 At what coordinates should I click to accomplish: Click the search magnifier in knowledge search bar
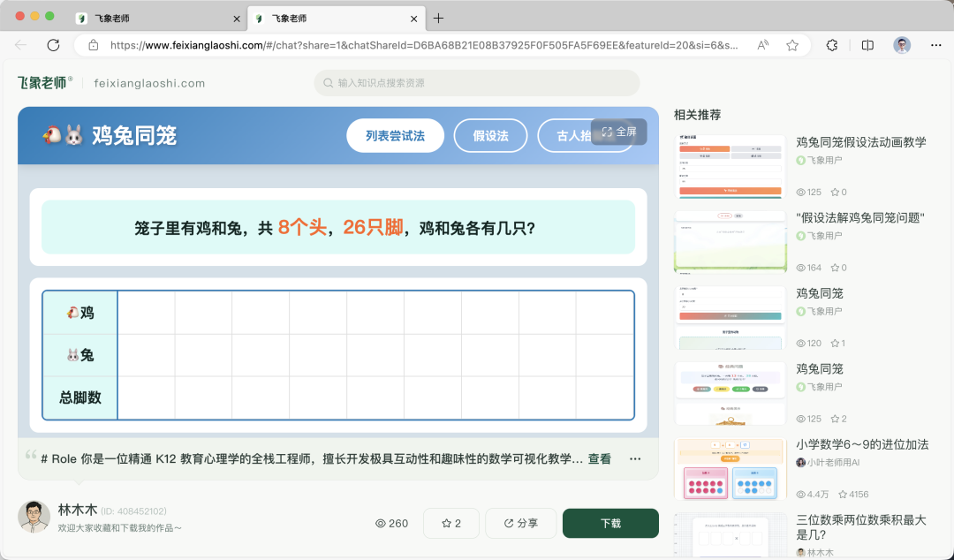(x=326, y=82)
